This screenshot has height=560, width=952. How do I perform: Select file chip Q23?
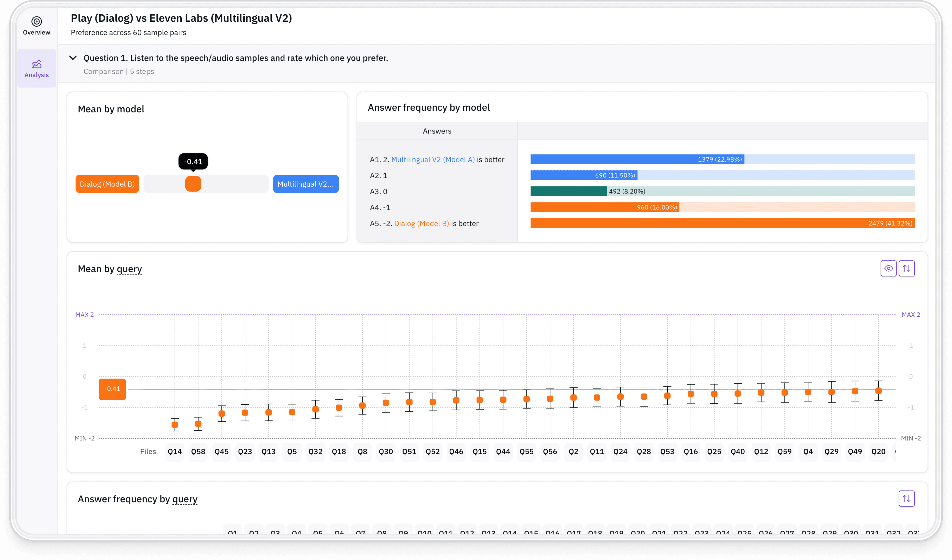point(245,451)
